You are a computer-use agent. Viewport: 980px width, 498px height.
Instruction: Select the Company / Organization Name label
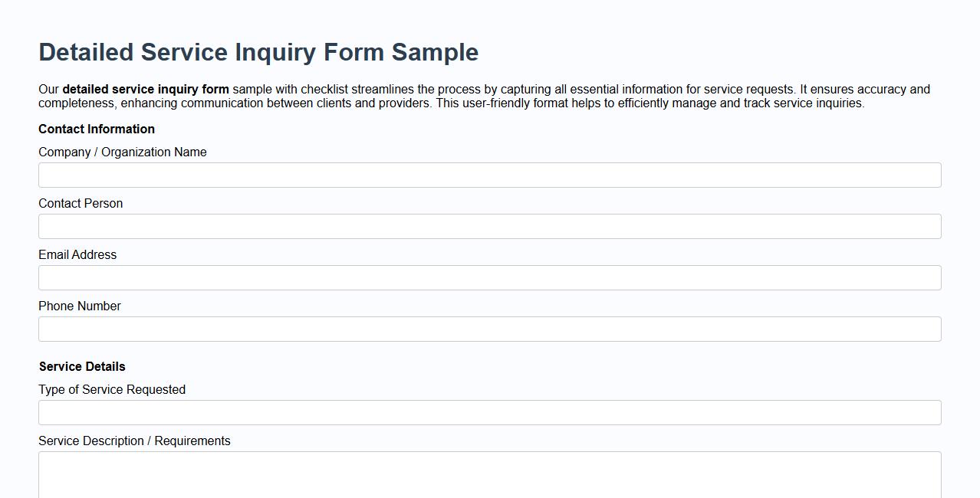click(122, 152)
